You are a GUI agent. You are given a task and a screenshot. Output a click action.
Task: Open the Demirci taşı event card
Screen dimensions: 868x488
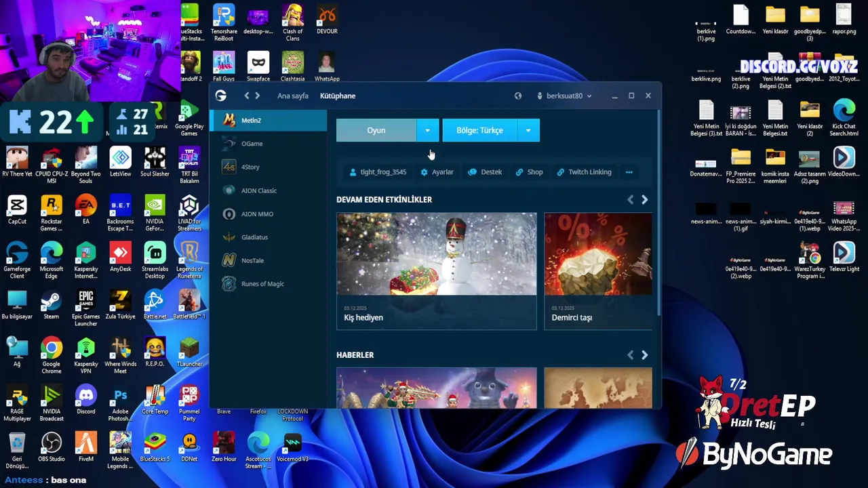pos(598,271)
